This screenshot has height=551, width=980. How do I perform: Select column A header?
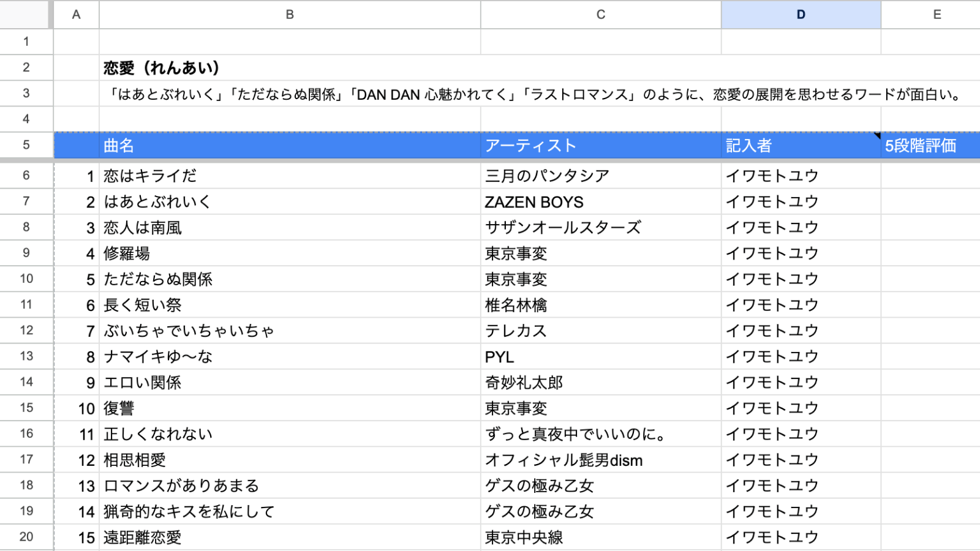click(x=76, y=15)
